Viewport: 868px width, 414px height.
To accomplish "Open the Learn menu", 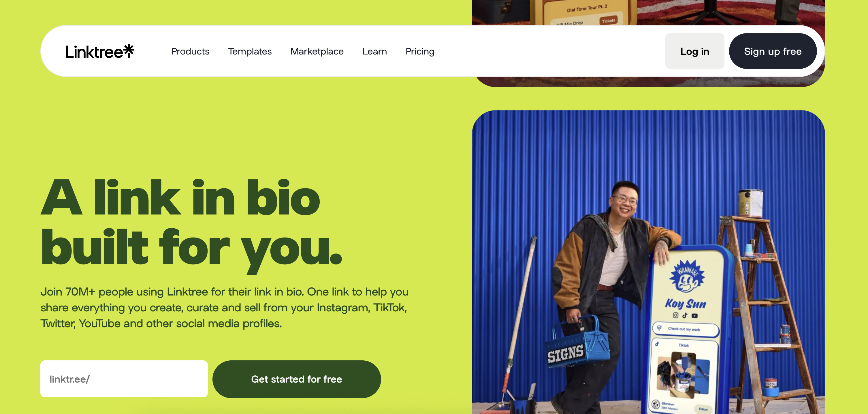I will [374, 51].
